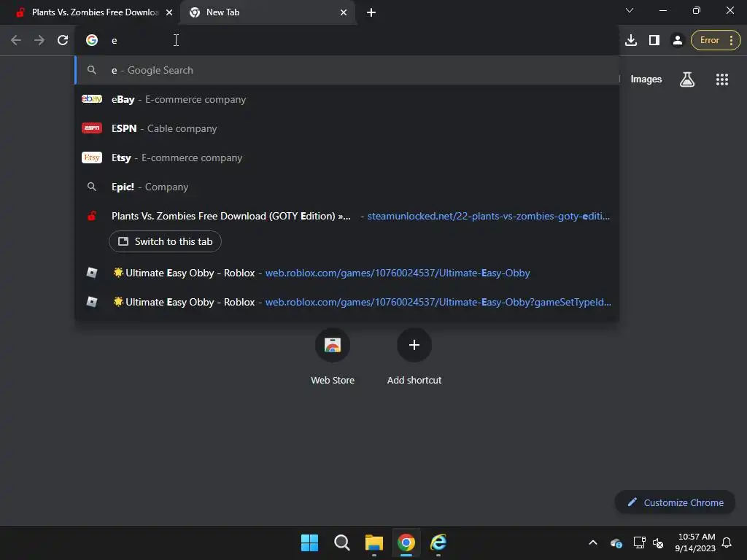The image size is (747, 560).
Task: Choose the Epic! Company suggestion
Action: pyautogui.click(x=347, y=187)
